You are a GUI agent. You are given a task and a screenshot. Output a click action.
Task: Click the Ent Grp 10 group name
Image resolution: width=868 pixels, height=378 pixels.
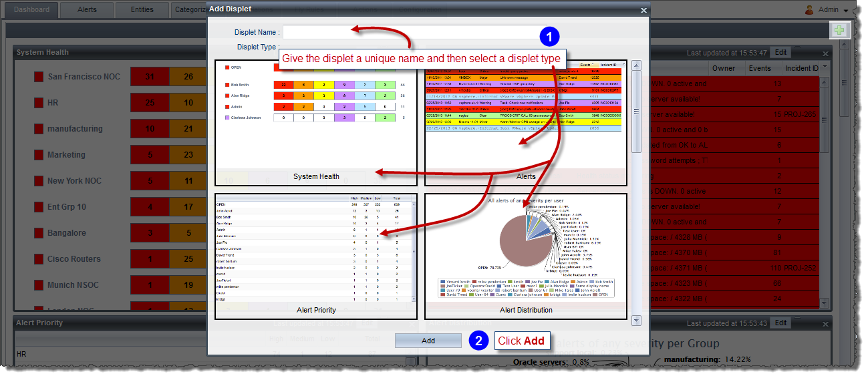coord(67,207)
